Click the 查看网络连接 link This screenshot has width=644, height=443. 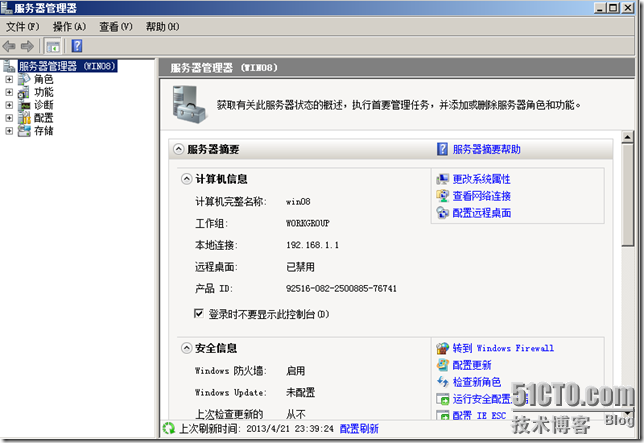click(x=482, y=196)
